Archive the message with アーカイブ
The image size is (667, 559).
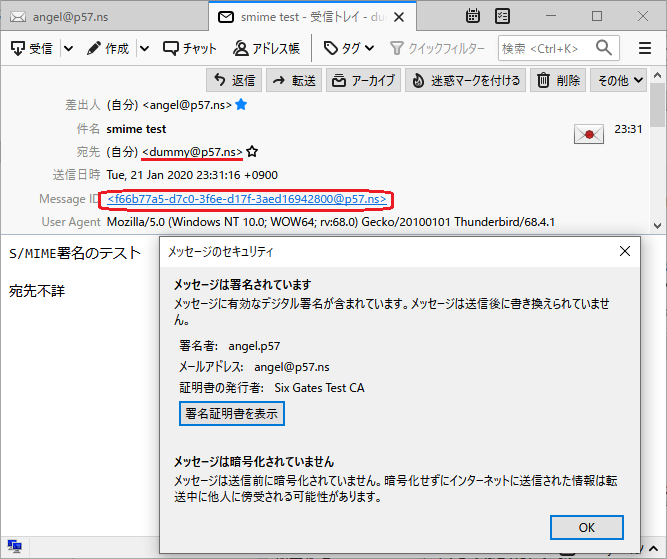tap(363, 80)
